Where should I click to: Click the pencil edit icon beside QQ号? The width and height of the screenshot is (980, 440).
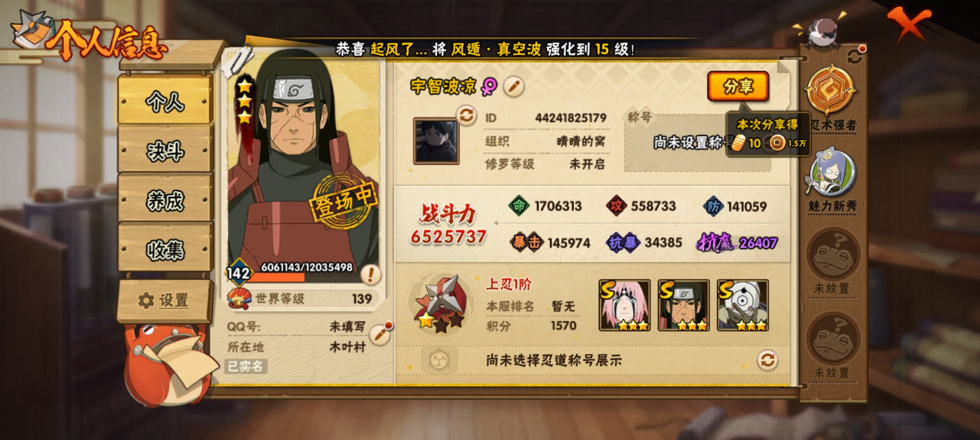pyautogui.click(x=380, y=334)
